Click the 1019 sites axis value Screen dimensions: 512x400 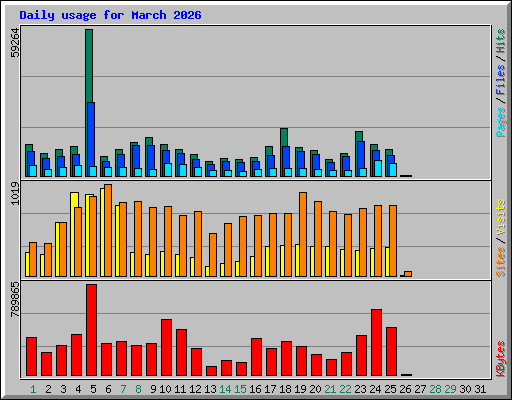pos(15,193)
